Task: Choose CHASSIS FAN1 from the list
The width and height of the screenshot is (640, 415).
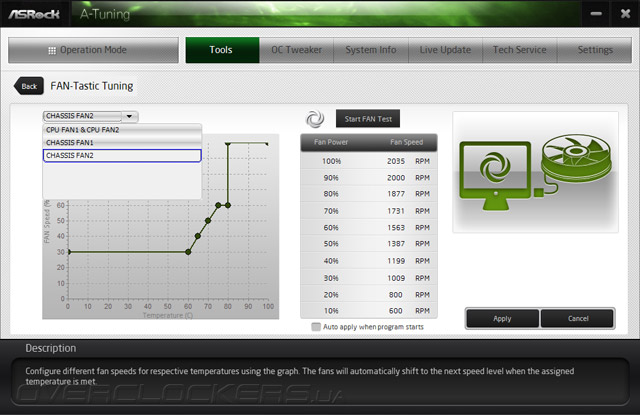Action: (x=122, y=142)
